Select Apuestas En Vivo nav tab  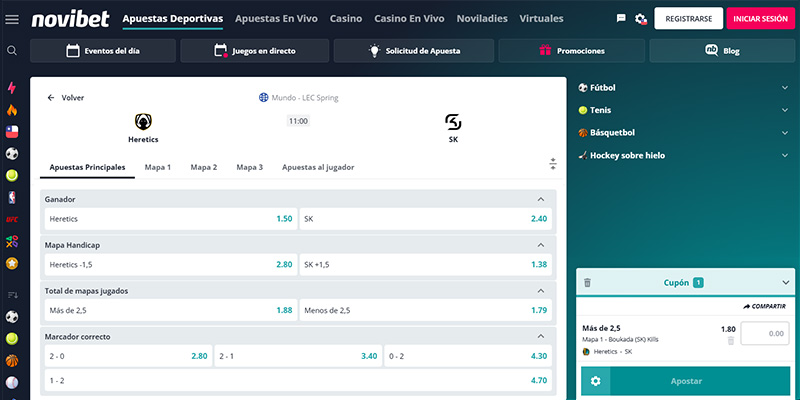coord(276,19)
